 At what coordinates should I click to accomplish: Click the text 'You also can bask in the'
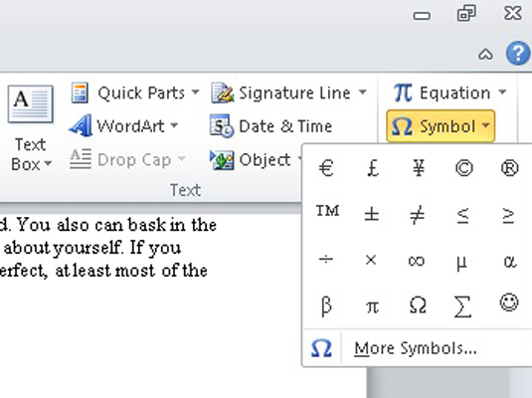[x=116, y=225]
